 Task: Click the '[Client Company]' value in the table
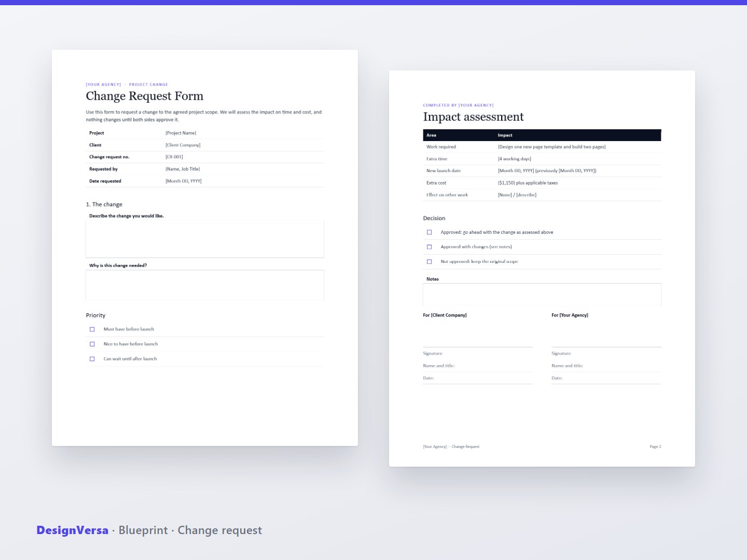click(x=183, y=145)
